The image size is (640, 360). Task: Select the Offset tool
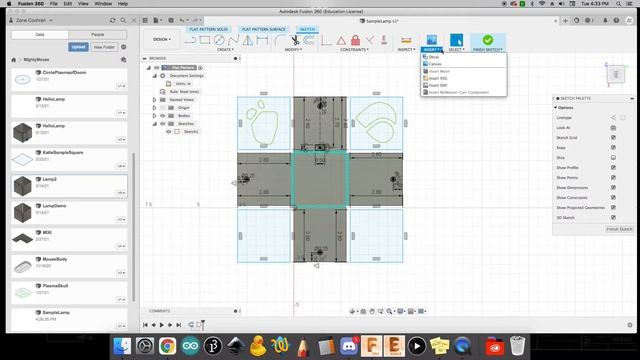pos(309,40)
